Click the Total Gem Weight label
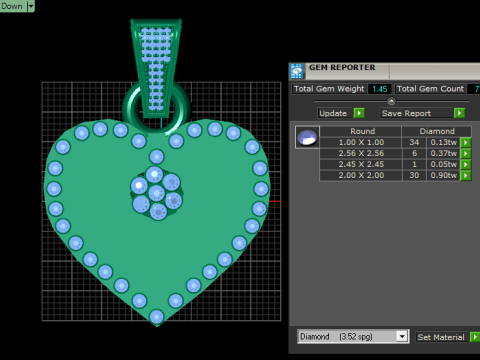The width and height of the screenshot is (480, 360). pyautogui.click(x=329, y=89)
